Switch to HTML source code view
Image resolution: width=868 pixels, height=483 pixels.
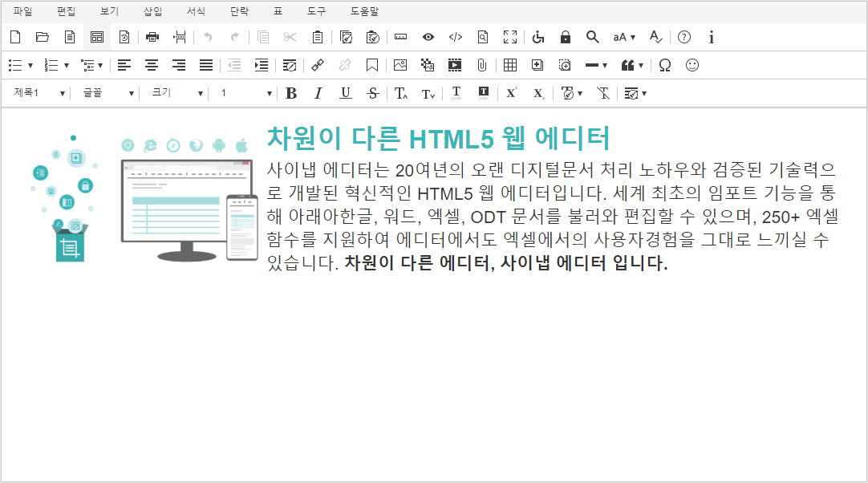click(x=456, y=37)
